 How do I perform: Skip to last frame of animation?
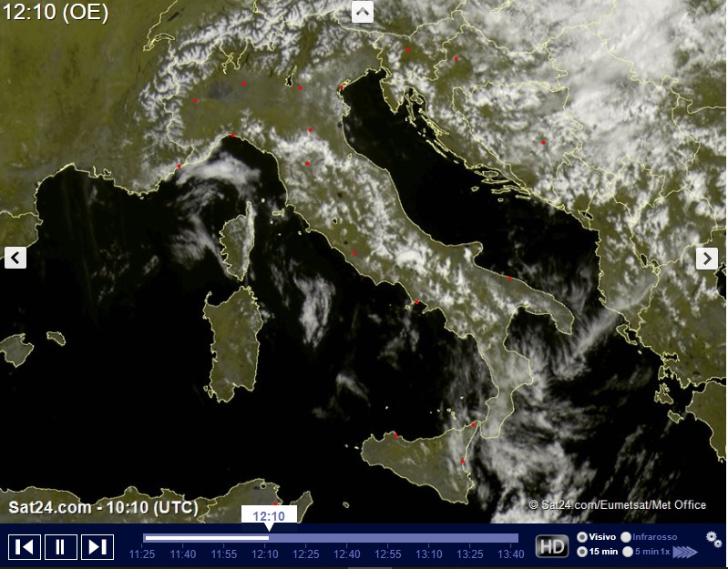point(97,547)
